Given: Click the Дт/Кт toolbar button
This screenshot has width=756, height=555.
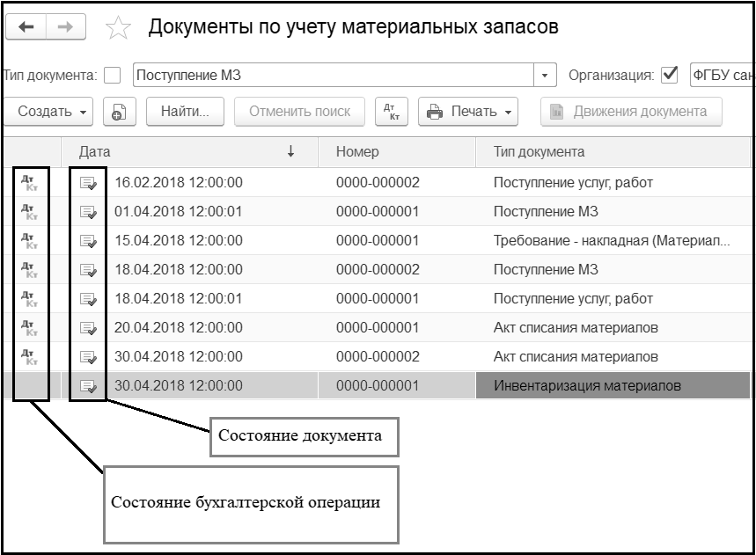Looking at the screenshot, I should pos(392,112).
